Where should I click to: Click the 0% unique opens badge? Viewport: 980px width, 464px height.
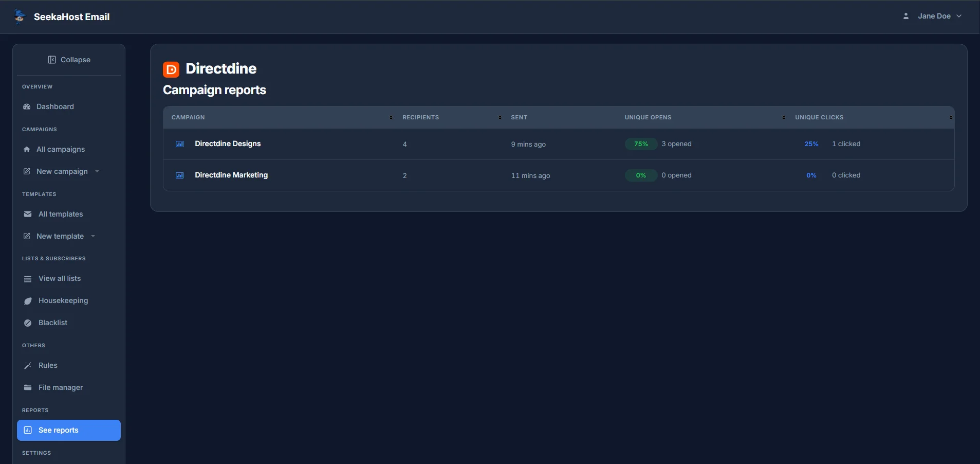coord(641,175)
